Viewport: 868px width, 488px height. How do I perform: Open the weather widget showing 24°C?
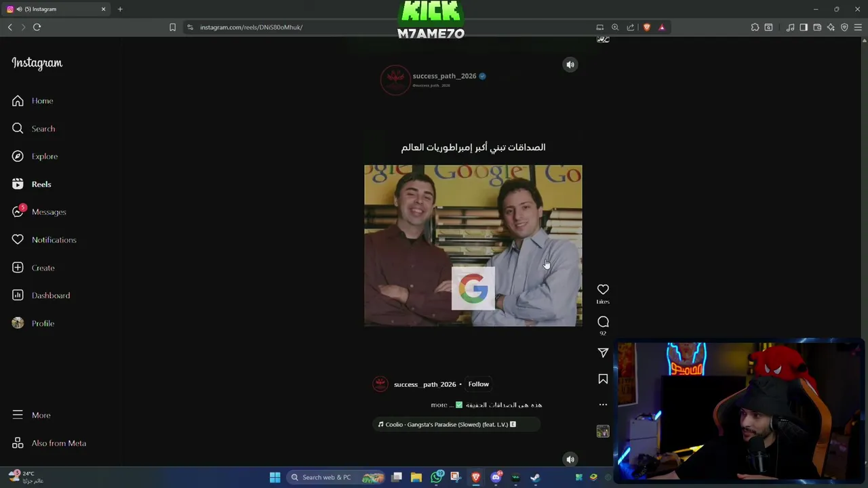(x=26, y=477)
